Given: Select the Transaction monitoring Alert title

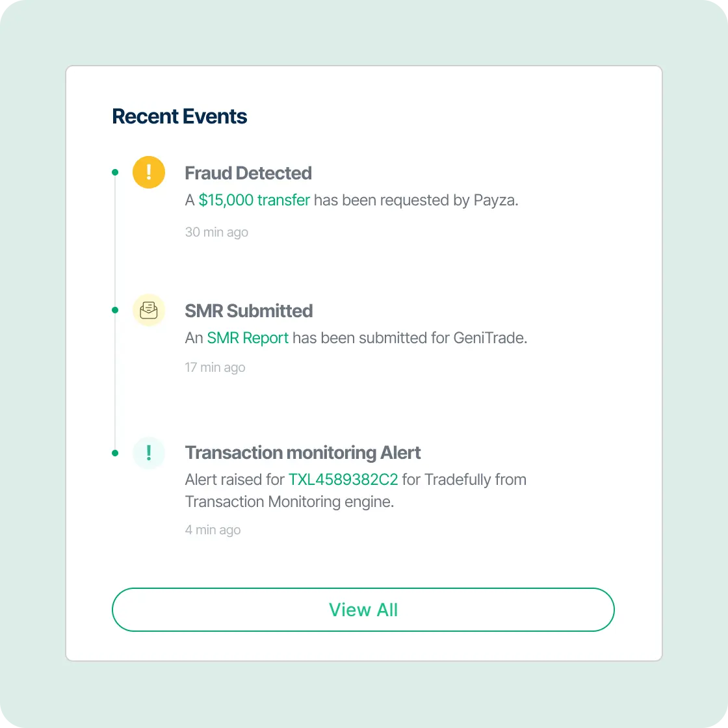Looking at the screenshot, I should [303, 452].
